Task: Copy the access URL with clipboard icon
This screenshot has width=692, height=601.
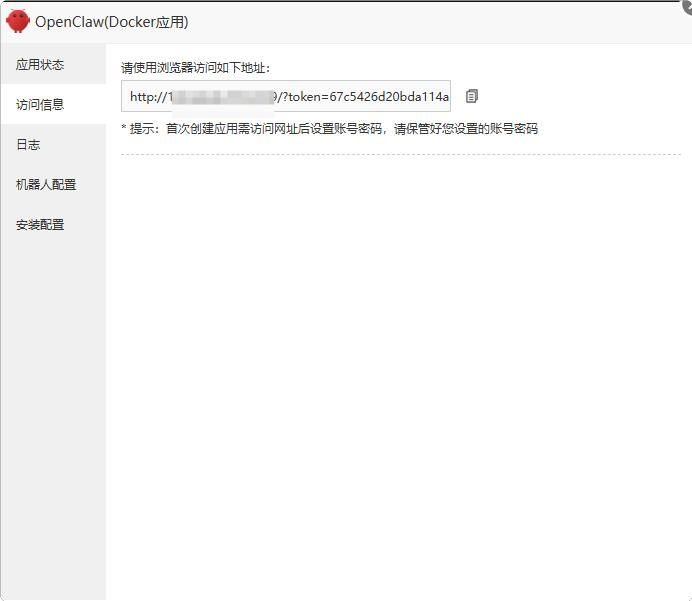Action: click(472, 96)
